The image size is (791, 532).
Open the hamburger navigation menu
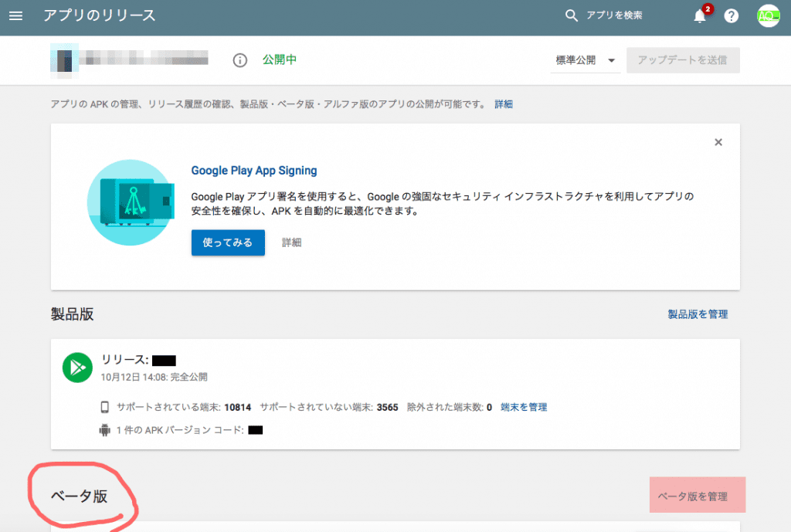tap(16, 16)
